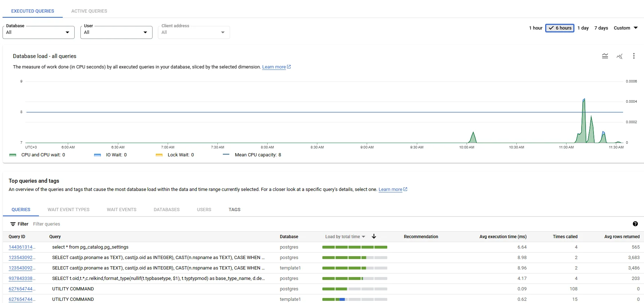Click the explore metrics chart icon
The height and width of the screenshot is (303, 644).
click(619, 56)
